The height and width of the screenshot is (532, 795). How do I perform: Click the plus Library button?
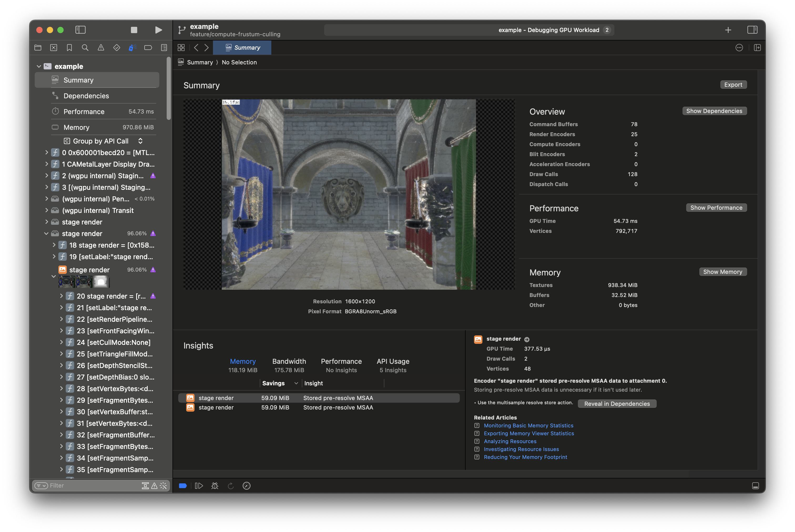tap(728, 30)
